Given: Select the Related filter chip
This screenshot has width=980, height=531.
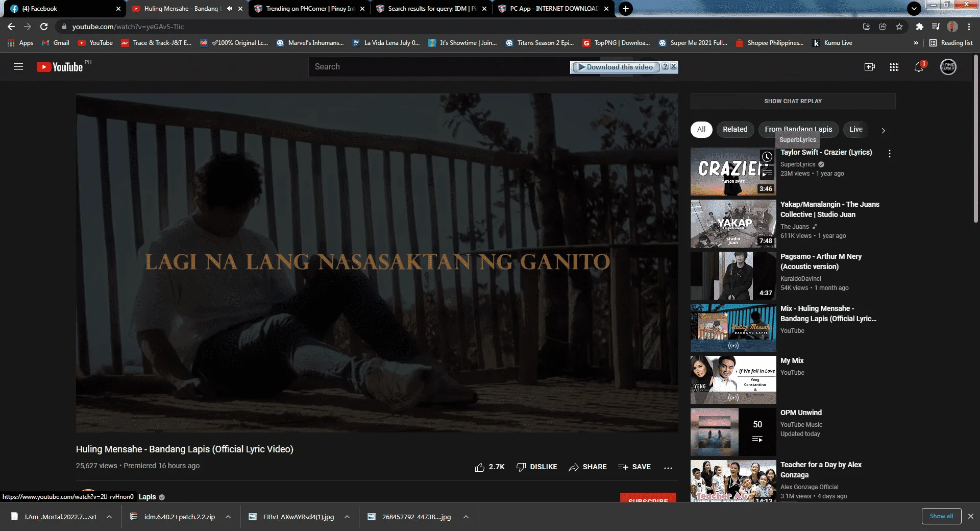Looking at the screenshot, I should click(735, 130).
